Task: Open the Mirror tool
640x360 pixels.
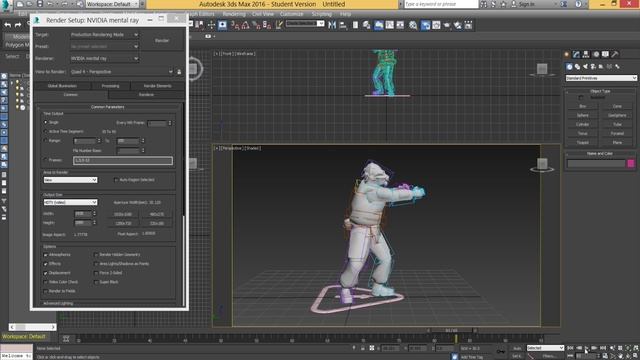Action: pos(332,25)
